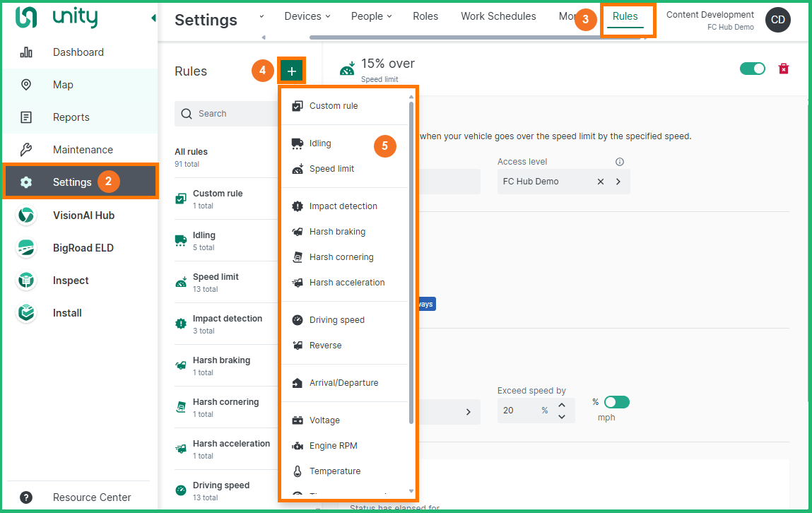Select Harsh braking from the dropdown menu
This screenshot has width=812, height=513.
pos(337,232)
